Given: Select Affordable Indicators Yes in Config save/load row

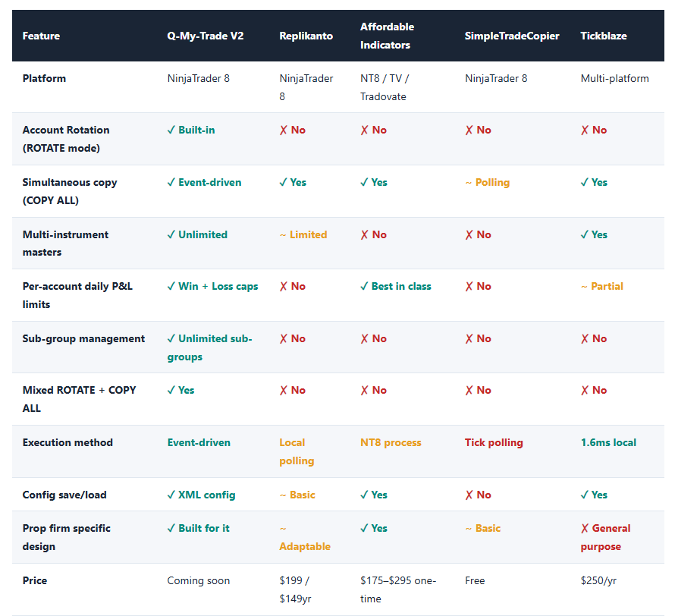Looking at the screenshot, I should [x=374, y=495].
